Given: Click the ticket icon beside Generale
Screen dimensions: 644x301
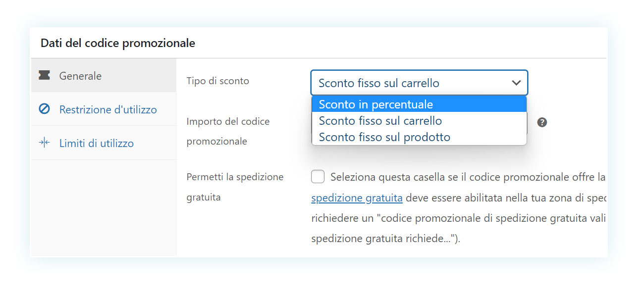Looking at the screenshot, I should (x=44, y=75).
